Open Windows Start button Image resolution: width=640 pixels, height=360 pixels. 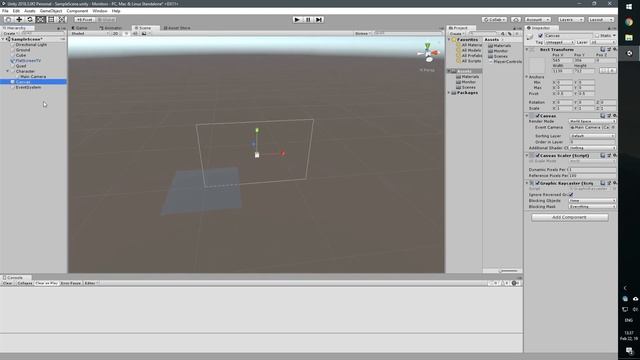629,7
